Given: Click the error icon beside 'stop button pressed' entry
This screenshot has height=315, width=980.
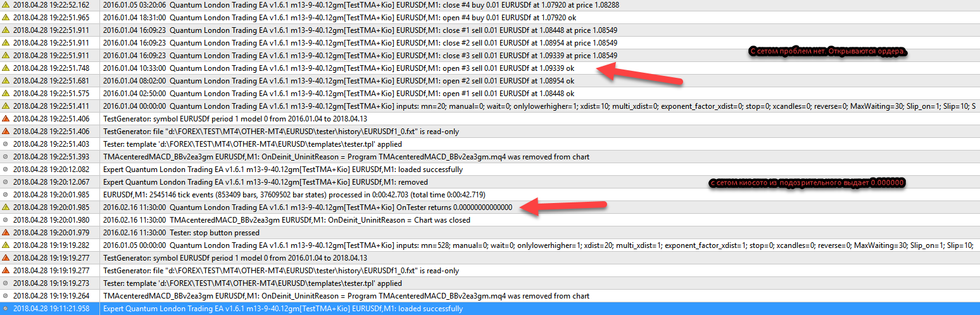Looking at the screenshot, I should [6, 232].
